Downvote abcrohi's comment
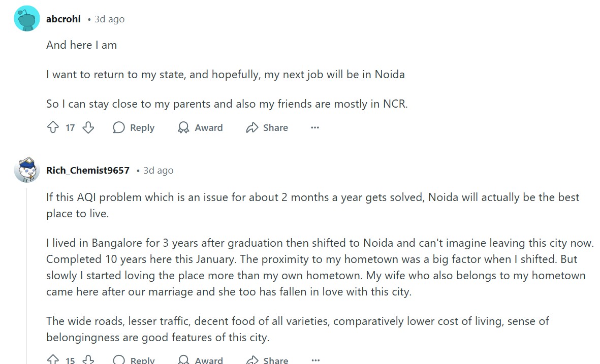The height and width of the screenshot is (364, 600). [x=88, y=127]
